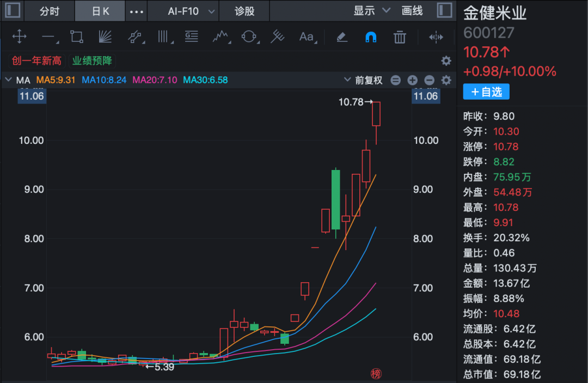This screenshot has width=588, height=383.
Task: Click the 今开 10.30 value
Action: click(x=506, y=131)
